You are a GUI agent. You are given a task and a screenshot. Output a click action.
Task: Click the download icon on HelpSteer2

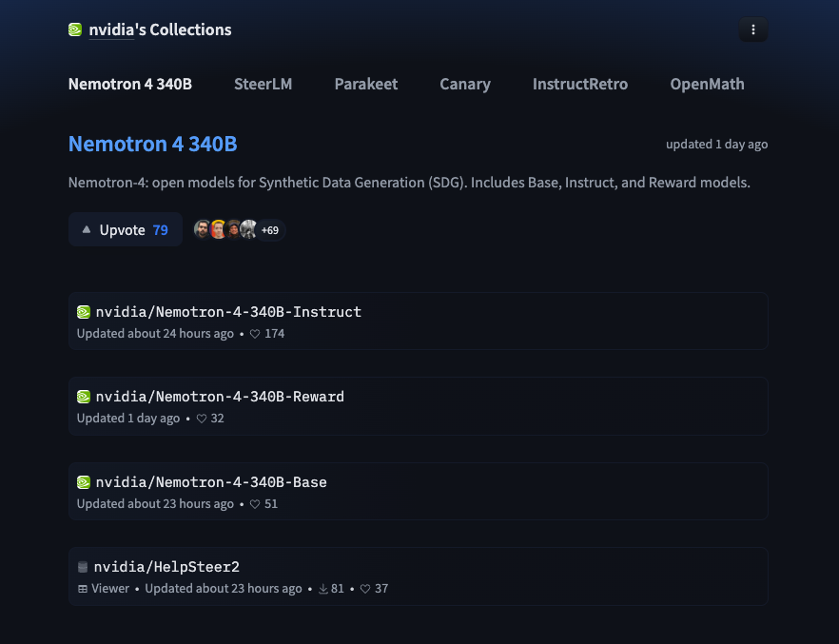click(323, 589)
